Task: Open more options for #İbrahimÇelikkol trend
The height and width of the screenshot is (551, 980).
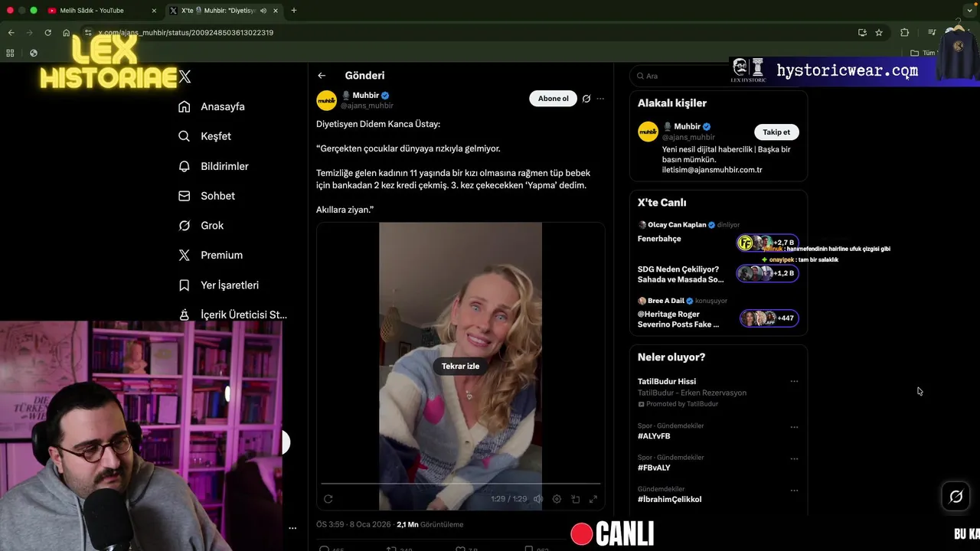Action: pyautogui.click(x=794, y=490)
